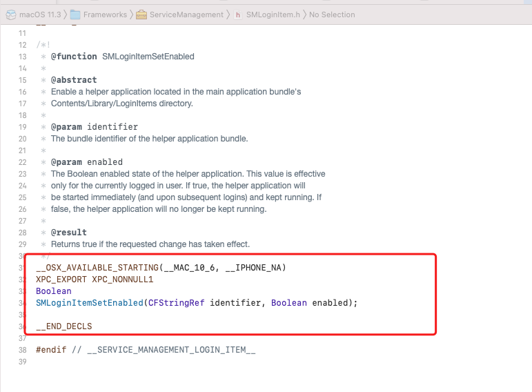532x392 pixels.
Task: Click the SMLoginItem.h header file icon
Action: click(x=238, y=14)
